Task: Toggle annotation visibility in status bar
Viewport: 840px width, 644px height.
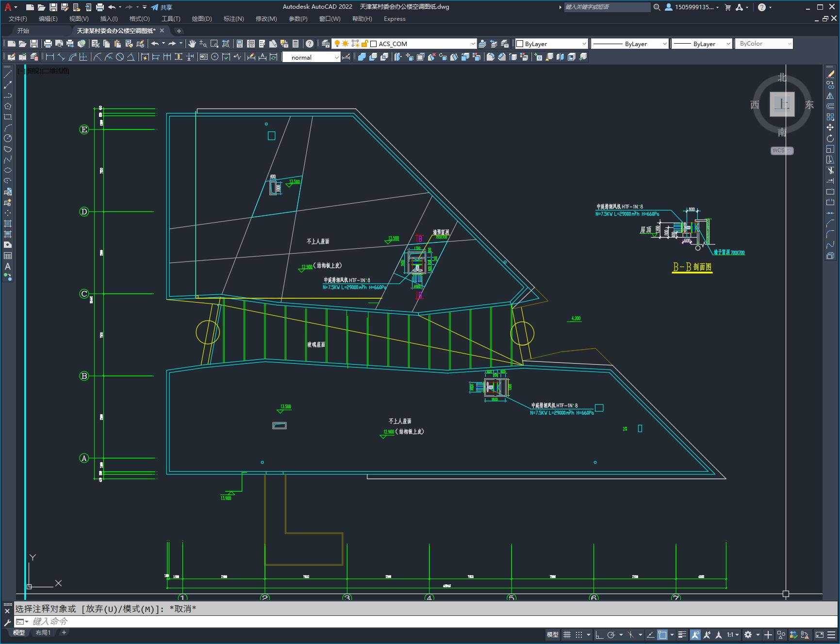Action: [x=695, y=634]
